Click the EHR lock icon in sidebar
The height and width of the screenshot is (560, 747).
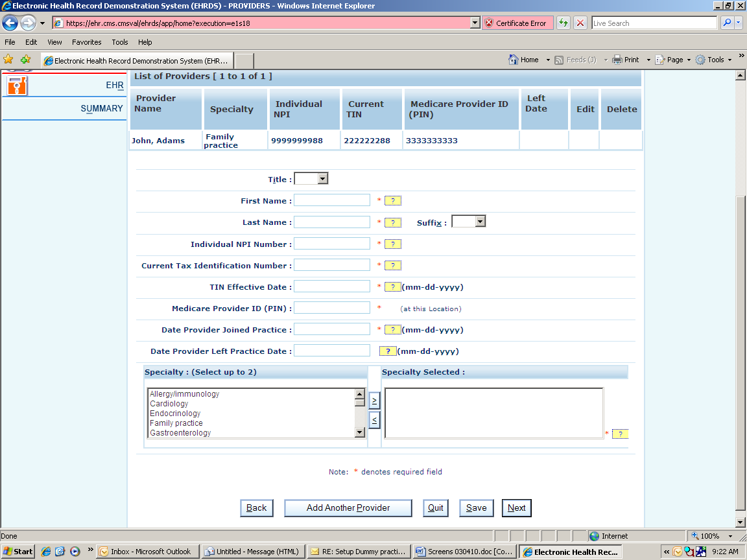coord(18,85)
